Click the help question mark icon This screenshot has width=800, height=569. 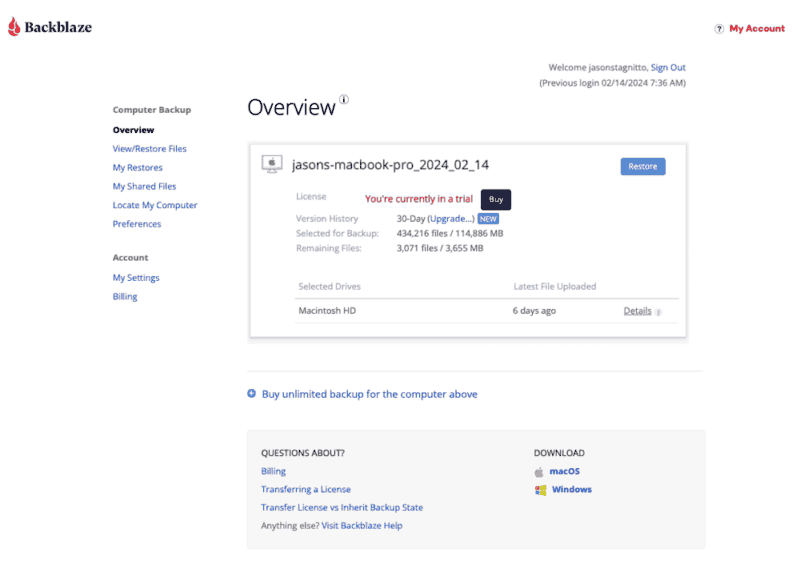coord(718,29)
